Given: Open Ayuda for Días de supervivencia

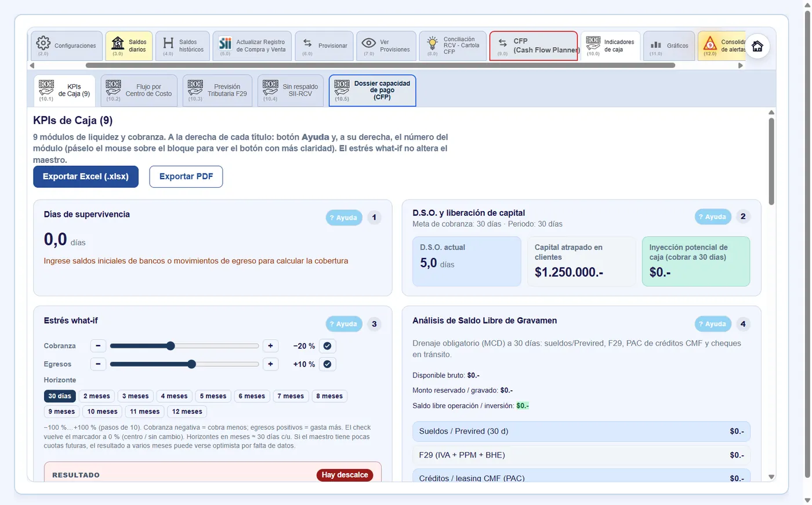Looking at the screenshot, I should tap(344, 218).
